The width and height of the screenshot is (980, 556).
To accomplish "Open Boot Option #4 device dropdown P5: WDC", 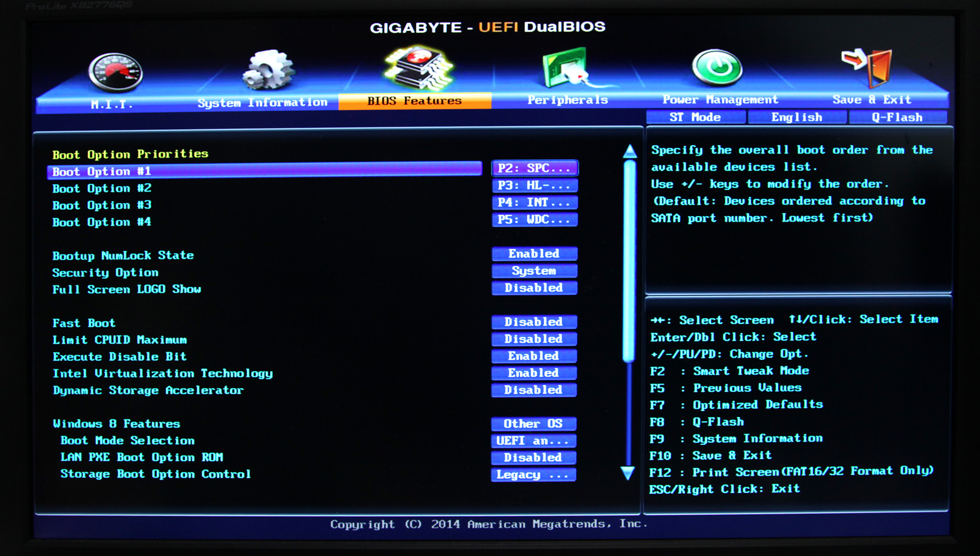I will coord(534,219).
